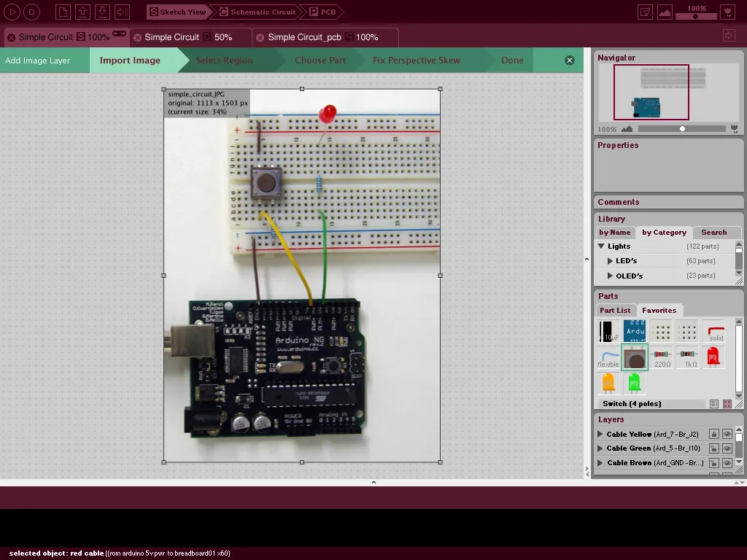Collapse the Lights category
Screen dimensions: 747x560
coord(601,246)
